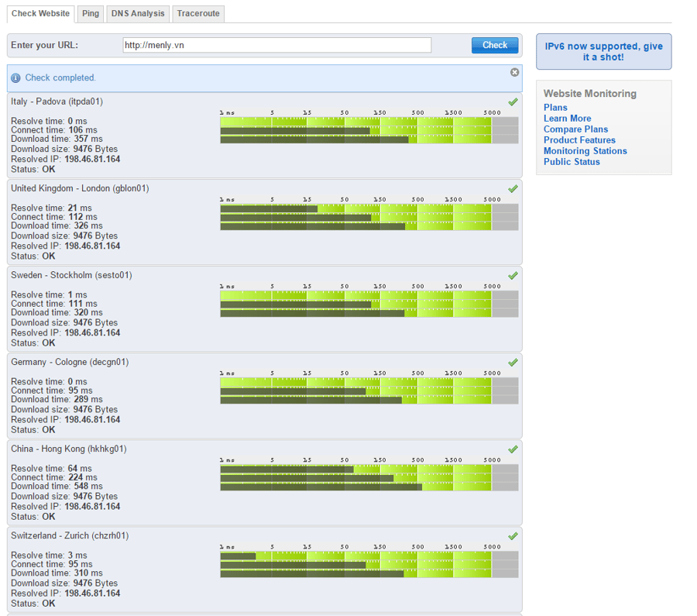The height and width of the screenshot is (616, 697).
Task: Open the Plans link
Action: [x=555, y=108]
